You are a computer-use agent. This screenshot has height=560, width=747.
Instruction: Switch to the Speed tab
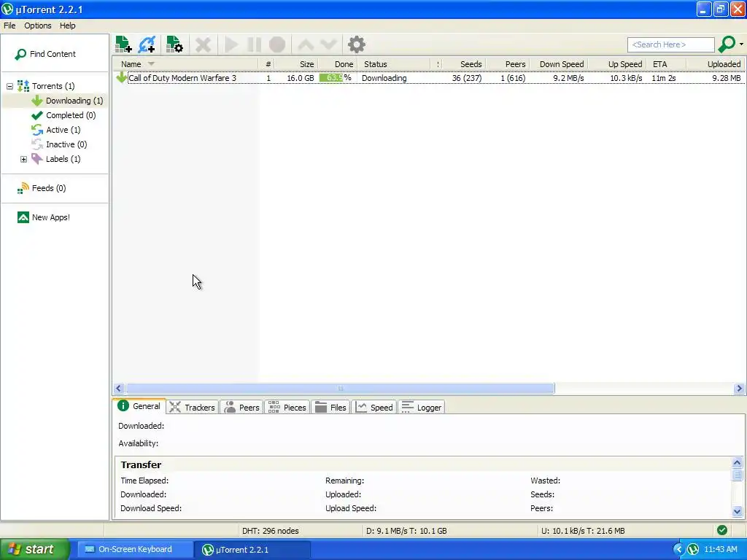[x=374, y=408]
